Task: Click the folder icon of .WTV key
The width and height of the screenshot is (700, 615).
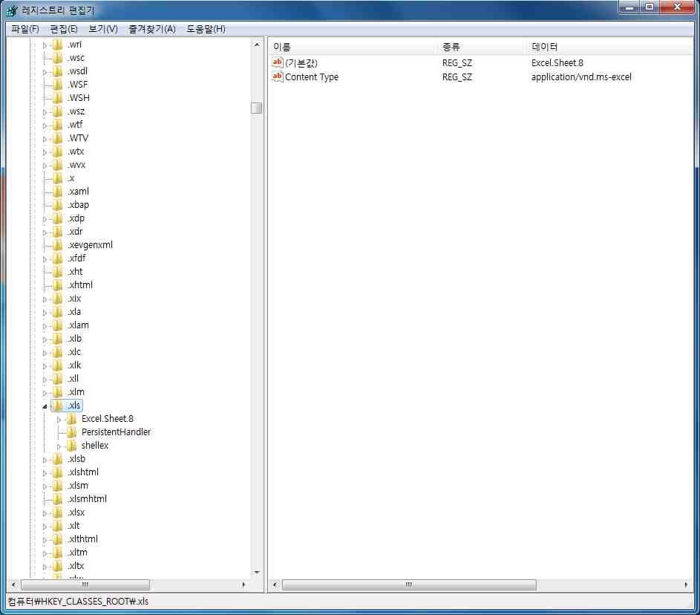Action: pos(58,138)
